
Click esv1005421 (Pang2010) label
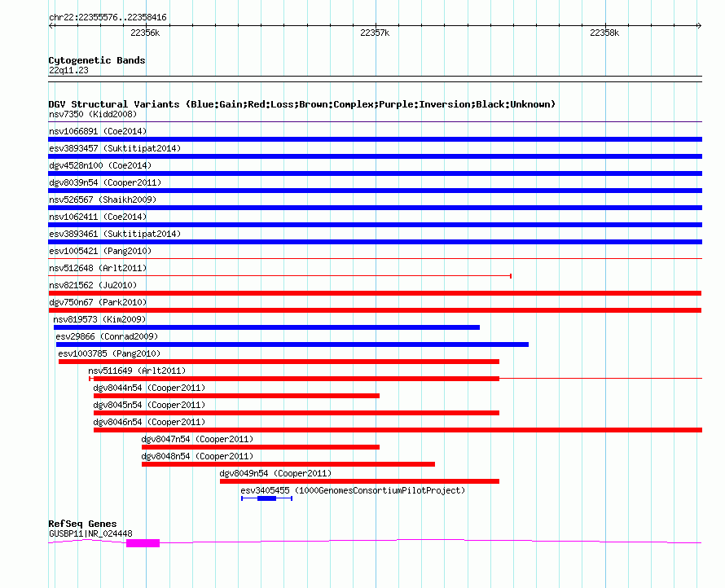pos(100,251)
